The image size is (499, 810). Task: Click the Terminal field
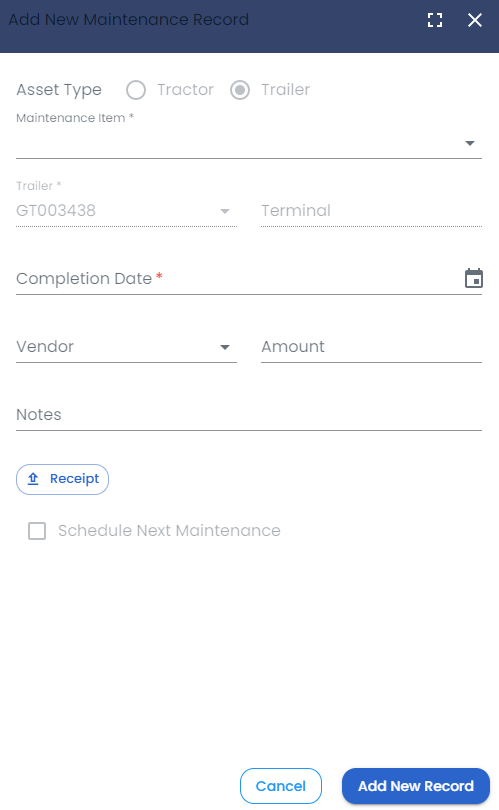371,211
